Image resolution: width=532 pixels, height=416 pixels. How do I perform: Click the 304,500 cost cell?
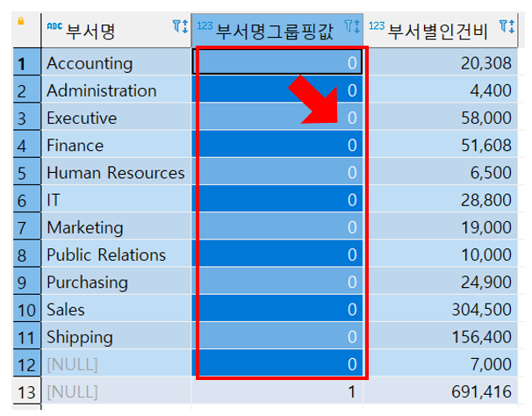[x=441, y=308]
